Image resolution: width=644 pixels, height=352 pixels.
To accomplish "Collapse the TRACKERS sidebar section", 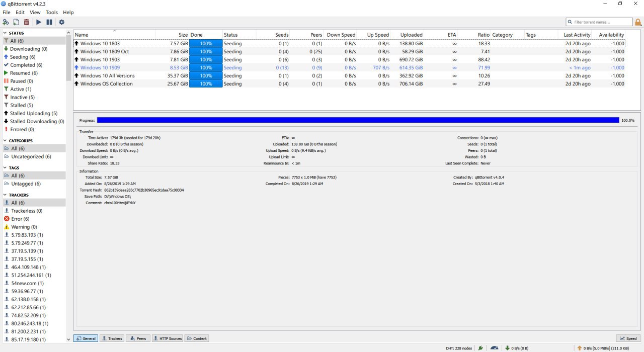I will tap(6, 195).
